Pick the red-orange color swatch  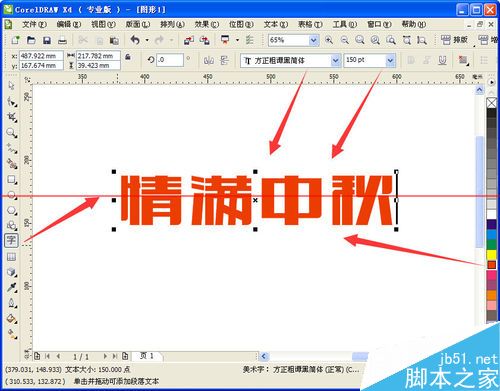(492, 265)
